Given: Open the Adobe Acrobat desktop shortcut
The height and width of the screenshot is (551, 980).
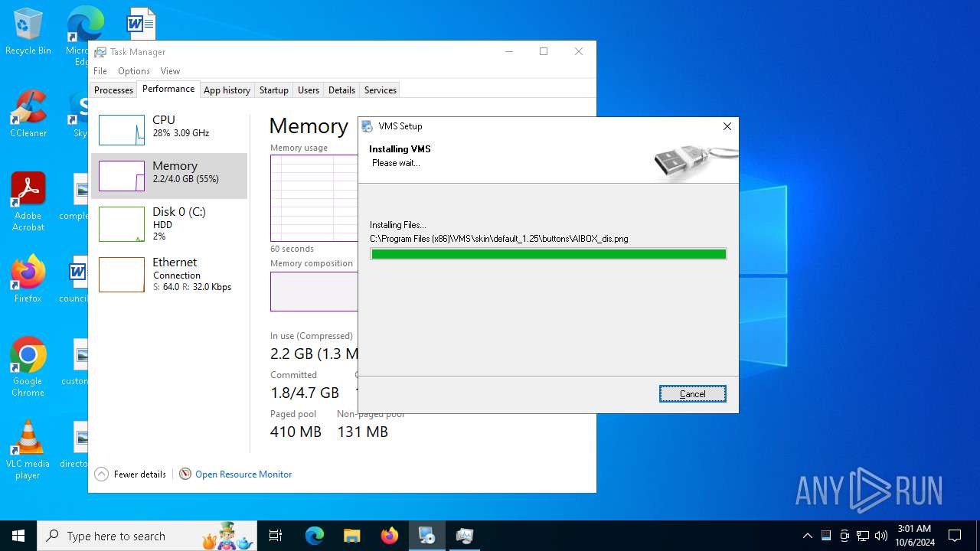Looking at the screenshot, I should point(28,202).
